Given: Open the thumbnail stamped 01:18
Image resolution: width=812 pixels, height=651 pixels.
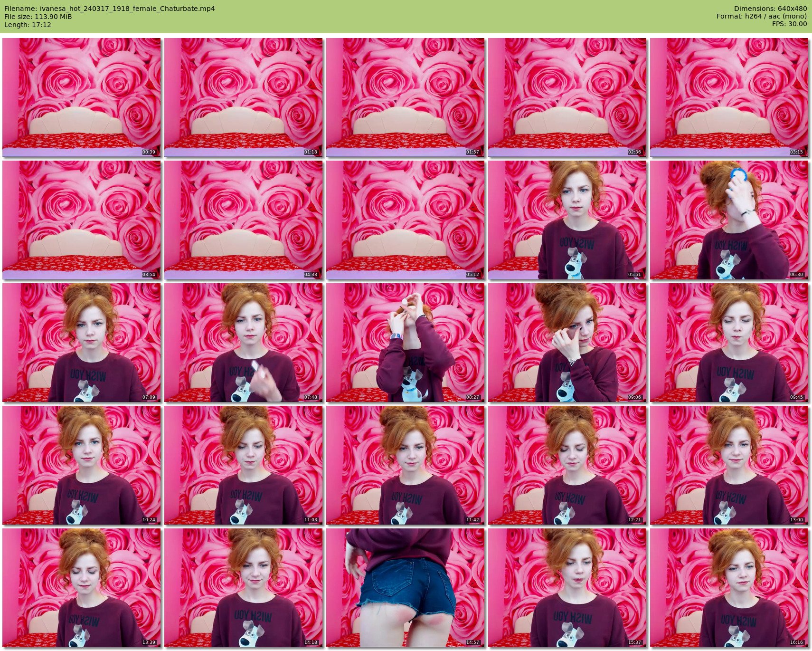Looking at the screenshot, I should (244, 97).
